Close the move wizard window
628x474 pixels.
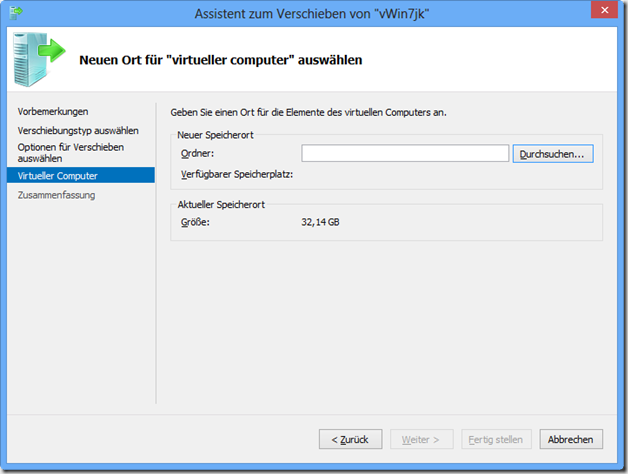click(604, 10)
